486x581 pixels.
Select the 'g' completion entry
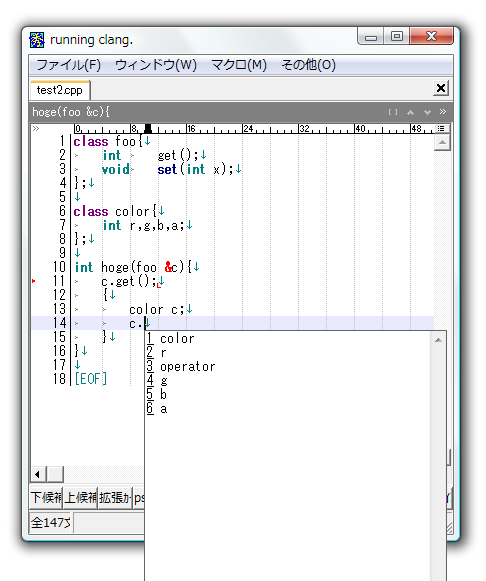click(287, 381)
